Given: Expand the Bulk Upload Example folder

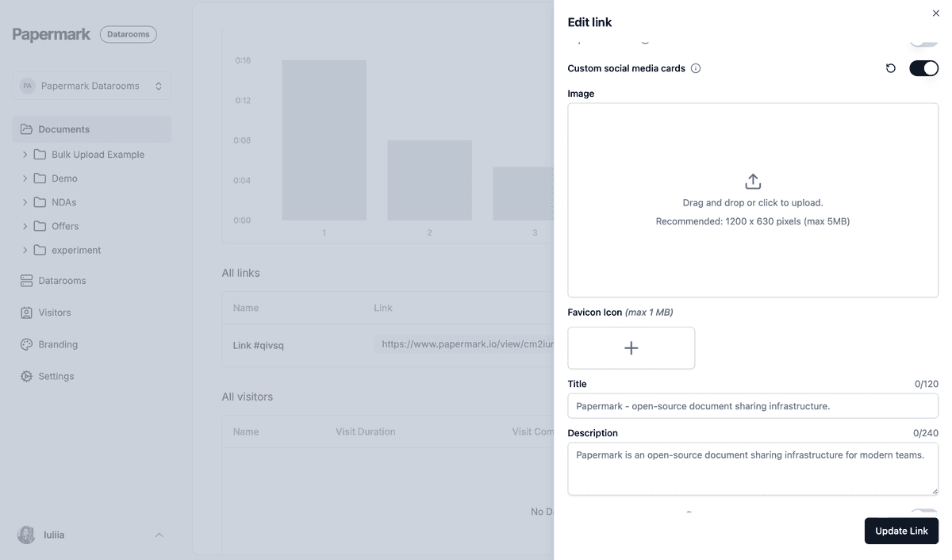Looking at the screenshot, I should coord(25,155).
